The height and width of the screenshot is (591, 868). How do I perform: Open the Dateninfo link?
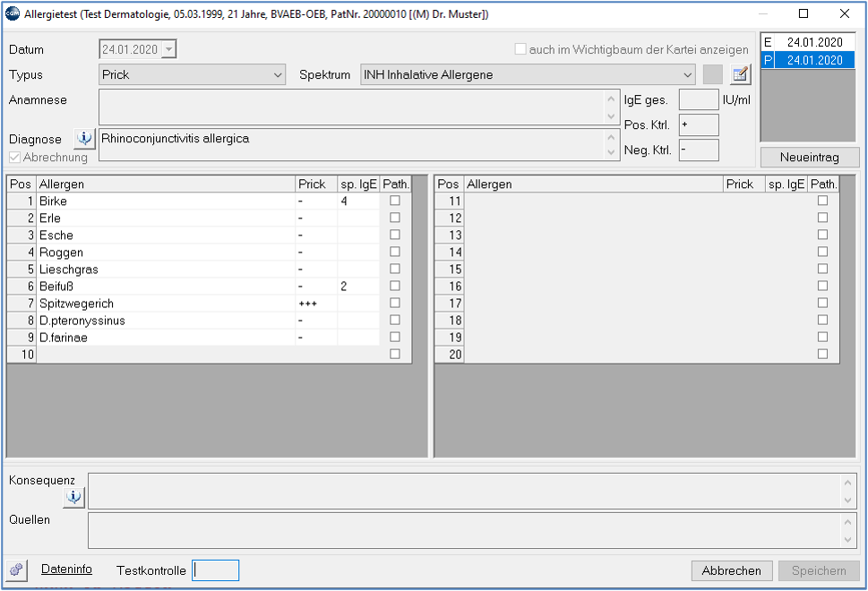tap(66, 569)
